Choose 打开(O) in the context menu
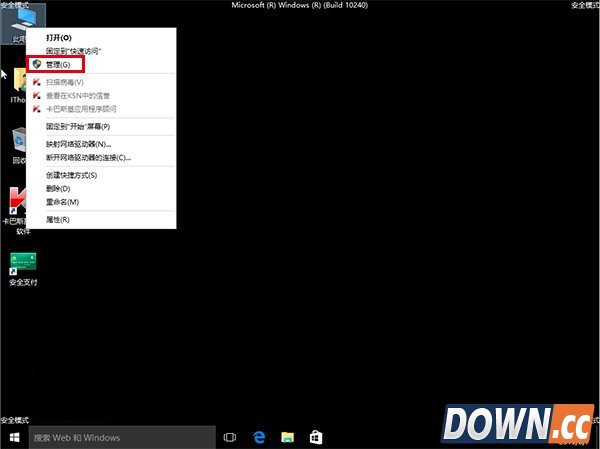The image size is (600, 449). pyautogui.click(x=58, y=37)
